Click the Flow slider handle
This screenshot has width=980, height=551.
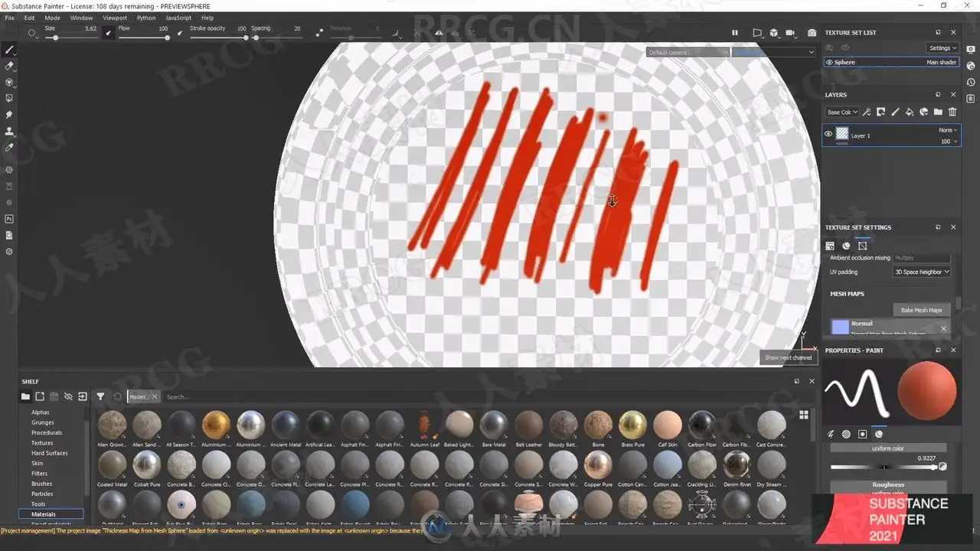click(167, 37)
